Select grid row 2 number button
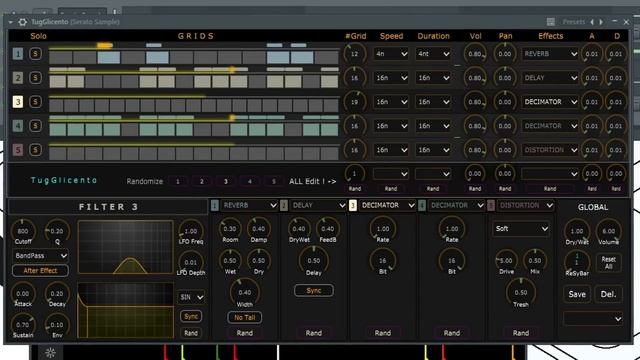The image size is (640, 360). (x=18, y=78)
